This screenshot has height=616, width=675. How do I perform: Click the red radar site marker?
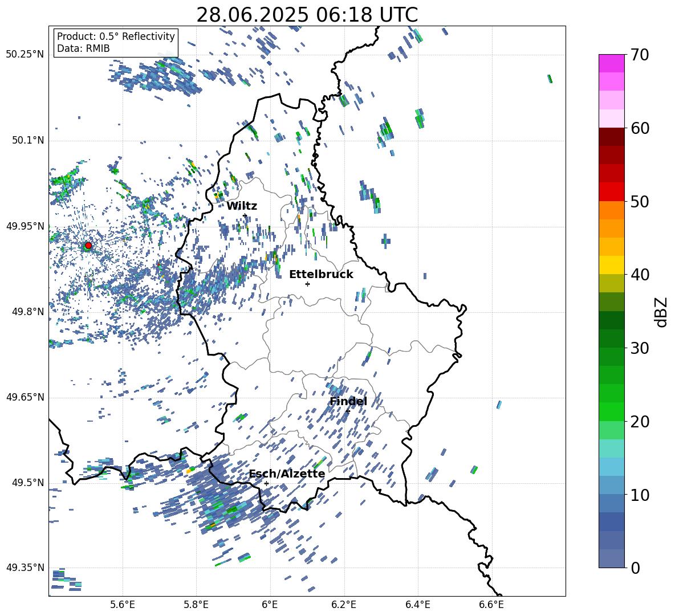88,246
